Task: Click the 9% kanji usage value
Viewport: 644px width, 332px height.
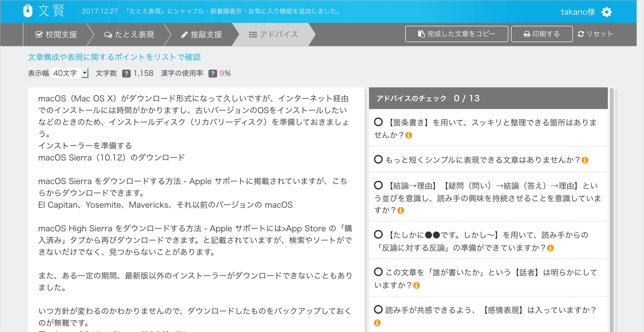Action: click(x=225, y=73)
